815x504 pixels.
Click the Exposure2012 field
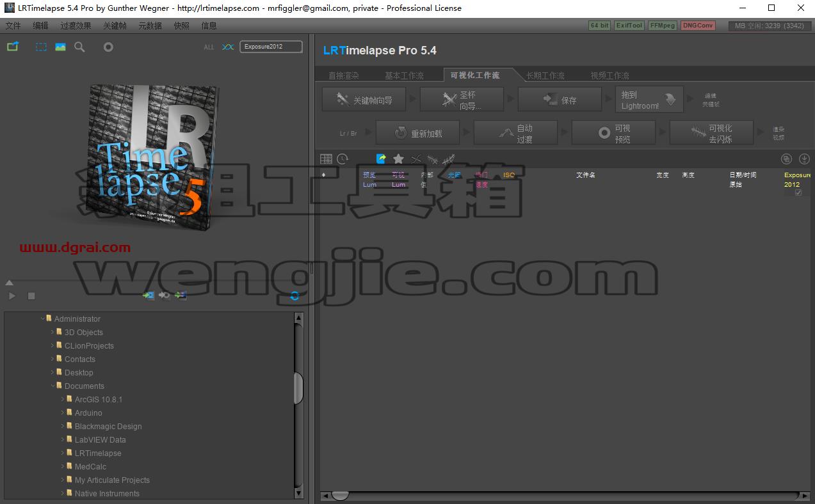coord(271,47)
